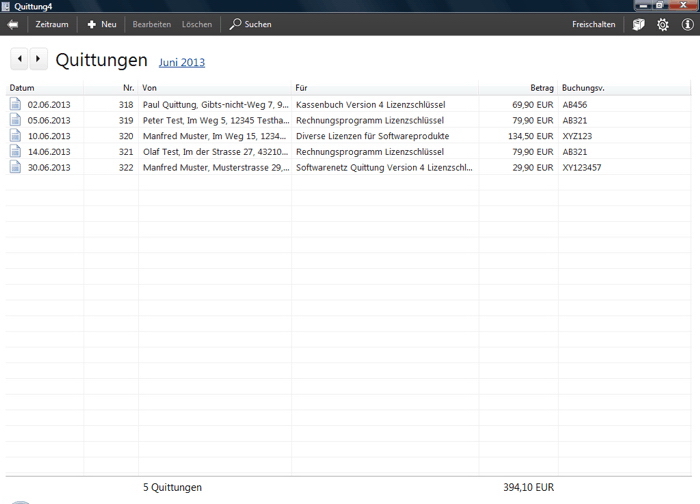The height and width of the screenshot is (504, 700).
Task: Open the settings gear icon
Action: (x=662, y=24)
